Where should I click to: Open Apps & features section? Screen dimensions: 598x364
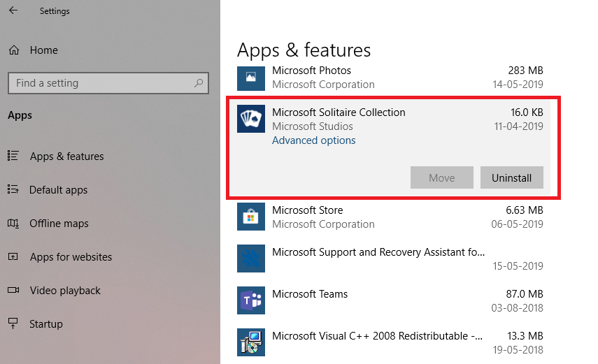pos(66,156)
